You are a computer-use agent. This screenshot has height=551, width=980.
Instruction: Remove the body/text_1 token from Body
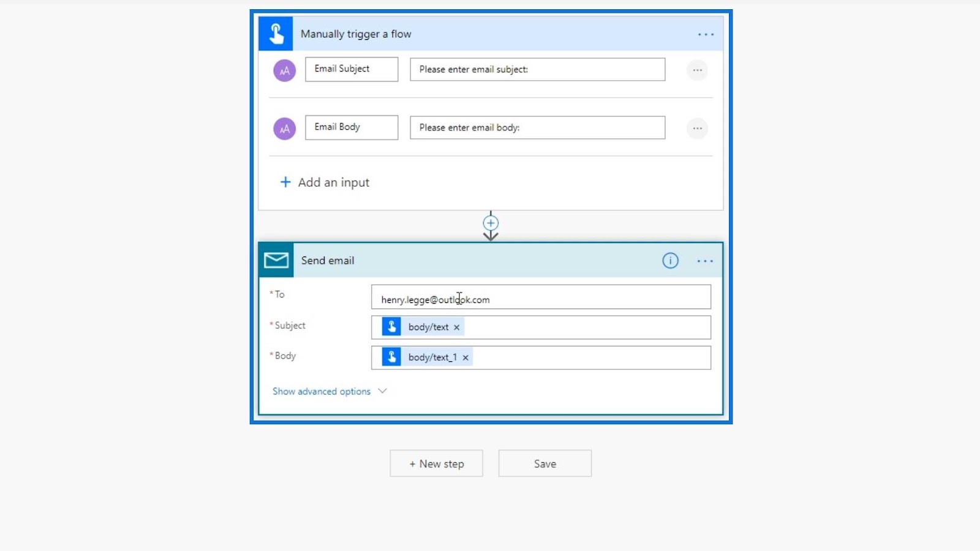466,358
